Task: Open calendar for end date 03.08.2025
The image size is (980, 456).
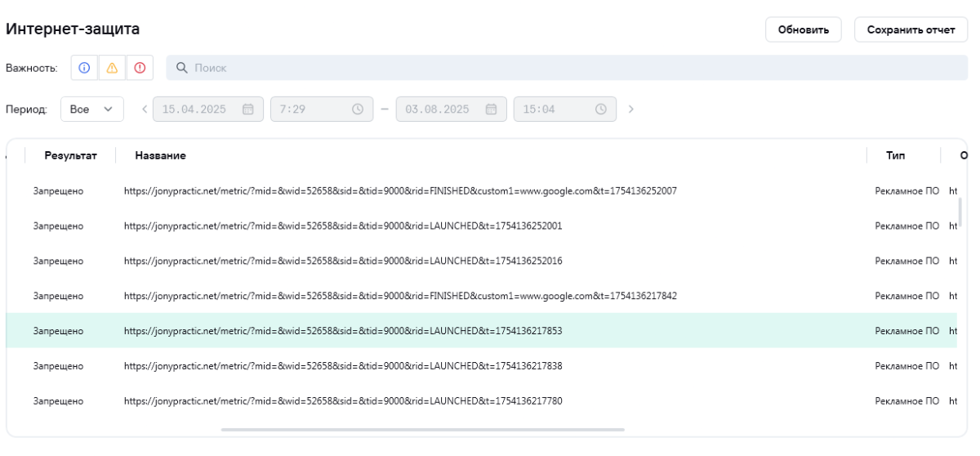Action: point(491,109)
